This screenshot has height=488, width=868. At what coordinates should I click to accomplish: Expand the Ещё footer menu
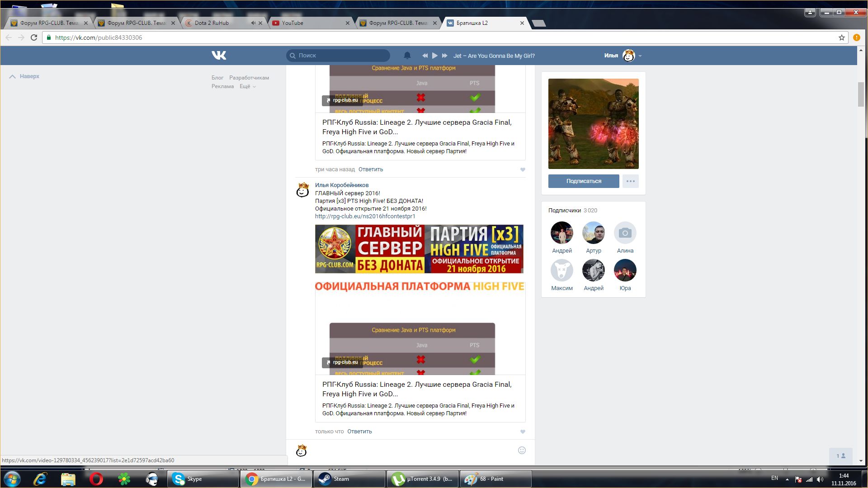click(247, 86)
